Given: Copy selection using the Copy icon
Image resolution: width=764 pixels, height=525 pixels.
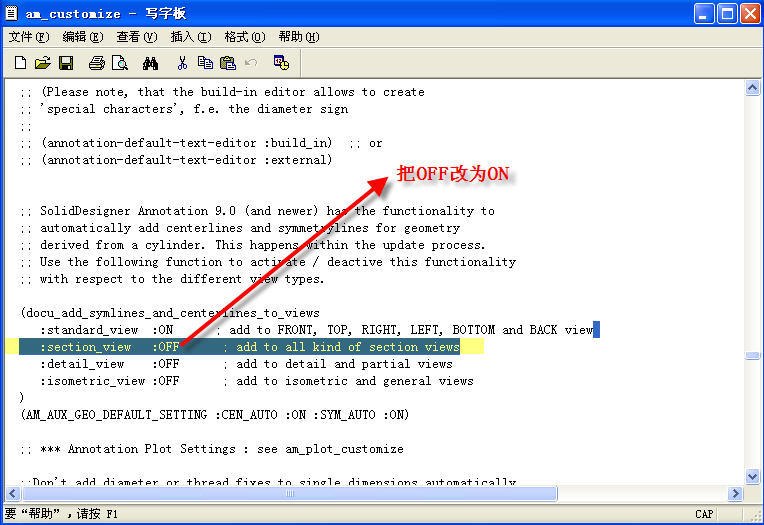Looking at the screenshot, I should (x=205, y=63).
